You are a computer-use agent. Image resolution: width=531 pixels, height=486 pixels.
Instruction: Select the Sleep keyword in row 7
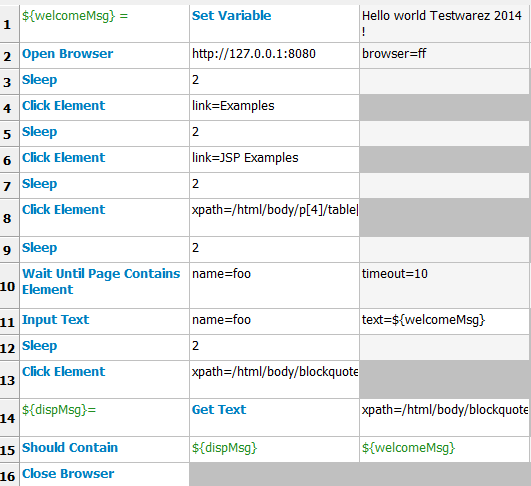[104, 186]
